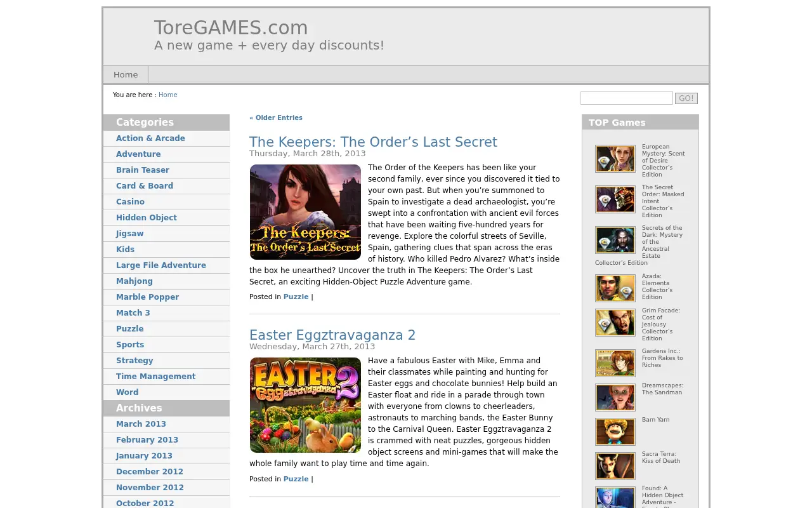The width and height of the screenshot is (812, 508).
Task: Open Gardens Inc. thumbnail icon
Action: [x=615, y=363]
